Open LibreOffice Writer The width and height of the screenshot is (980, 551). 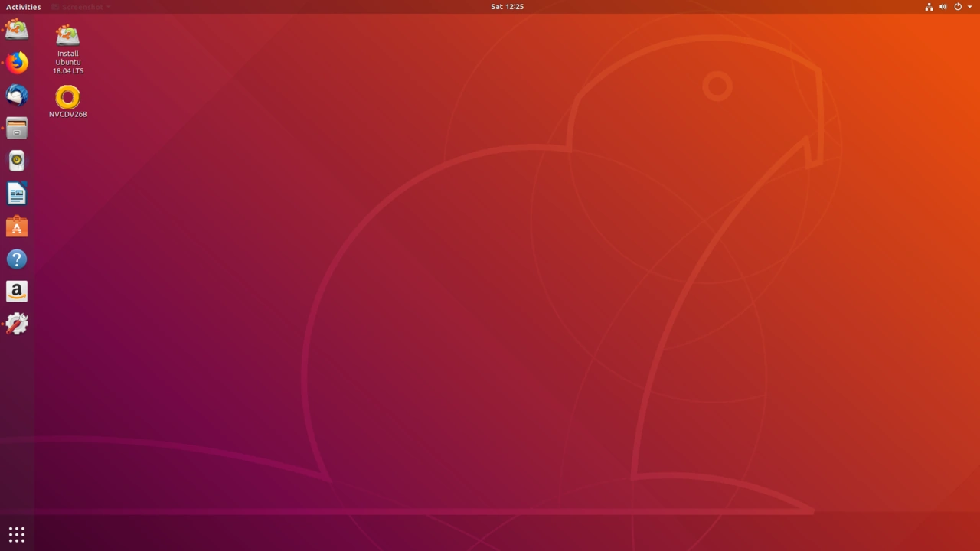pos(17,194)
